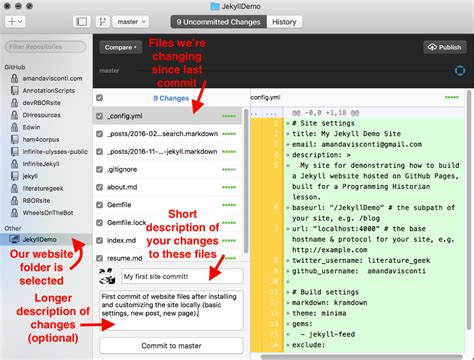Select the index.md file name
Image resolution: width=474 pixels, height=360 pixels.
tap(121, 240)
